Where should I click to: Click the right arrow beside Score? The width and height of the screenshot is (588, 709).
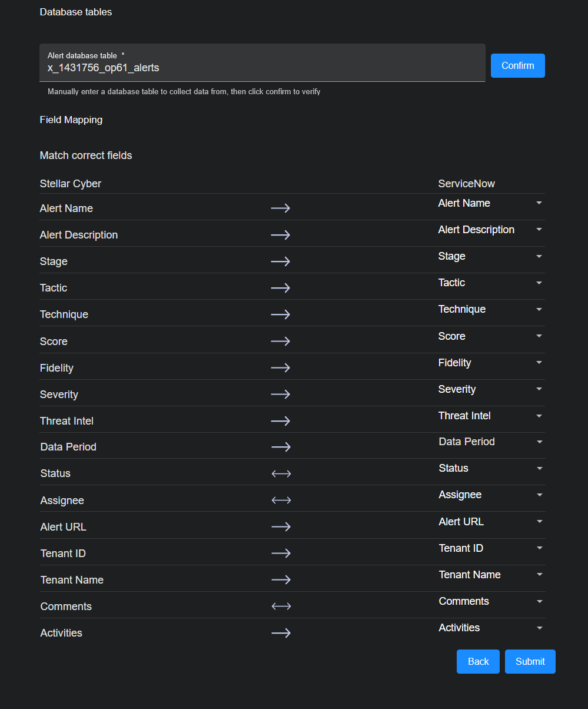point(280,341)
